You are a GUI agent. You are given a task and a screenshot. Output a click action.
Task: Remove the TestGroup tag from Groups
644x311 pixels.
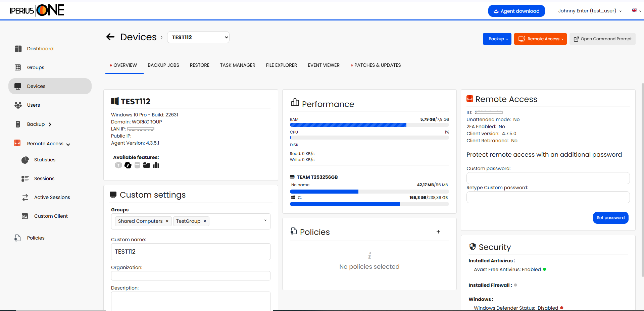pos(205,221)
